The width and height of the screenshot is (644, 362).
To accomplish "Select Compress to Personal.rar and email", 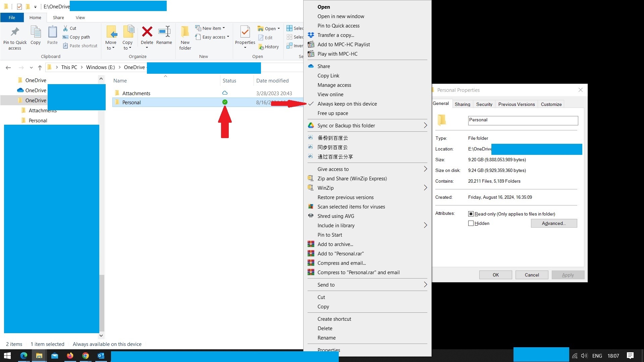I will (359, 272).
